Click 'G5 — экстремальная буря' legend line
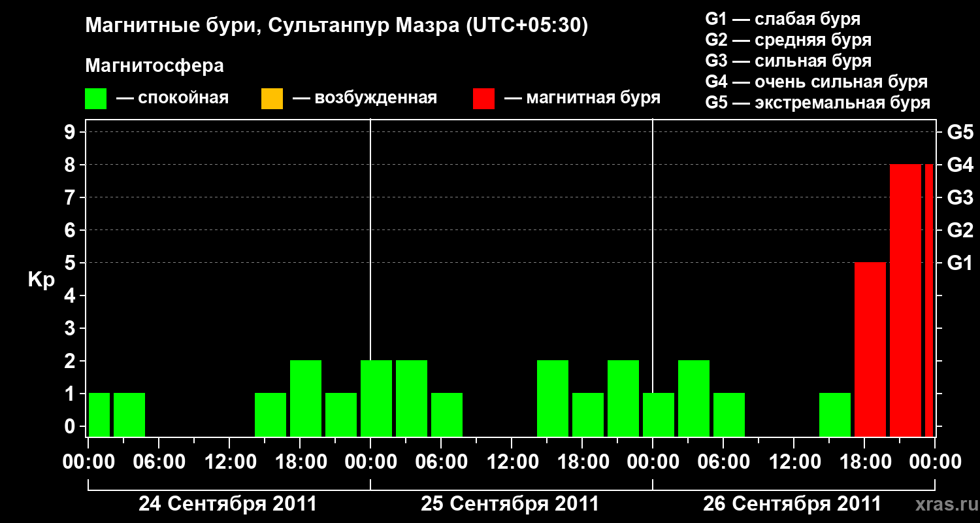Viewport: 980px width, 523px height. 818,103
